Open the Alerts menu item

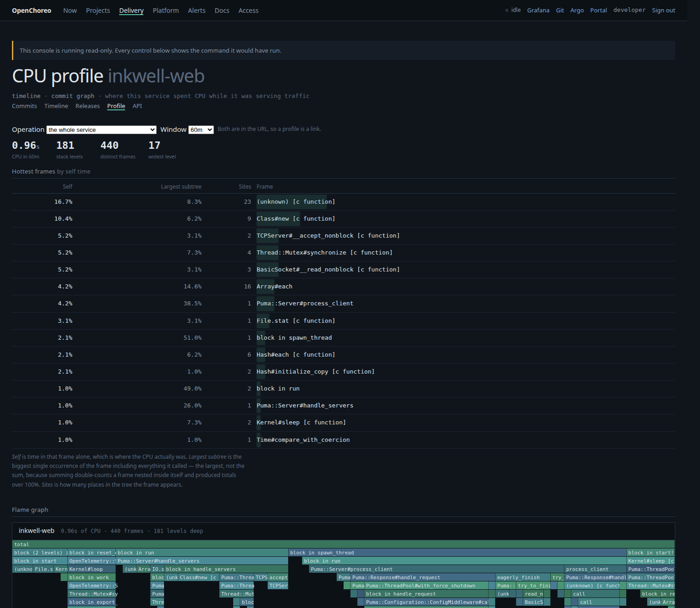tap(197, 11)
